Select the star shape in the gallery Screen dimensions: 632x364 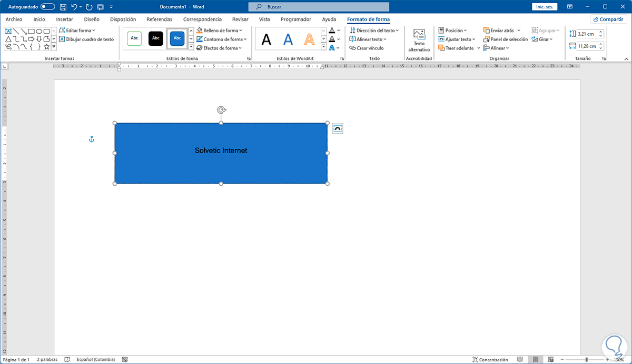(46, 47)
